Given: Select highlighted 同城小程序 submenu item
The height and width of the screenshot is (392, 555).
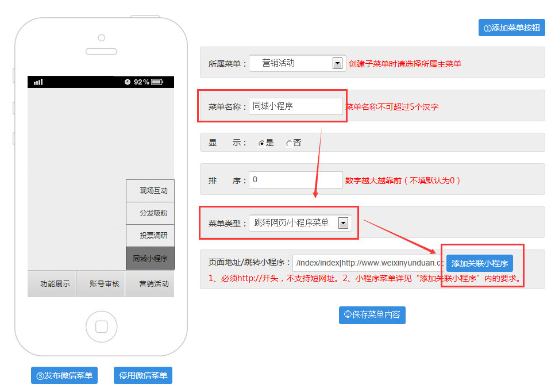Looking at the screenshot, I should click(x=150, y=259).
